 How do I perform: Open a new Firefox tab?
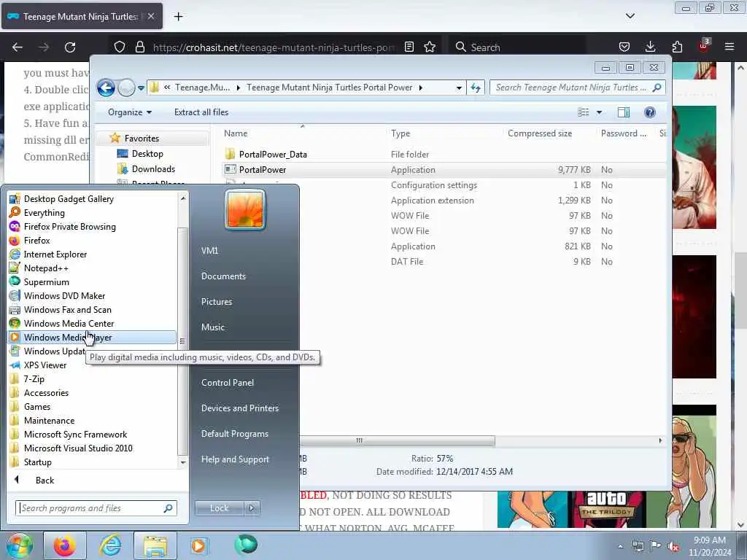[x=178, y=17]
